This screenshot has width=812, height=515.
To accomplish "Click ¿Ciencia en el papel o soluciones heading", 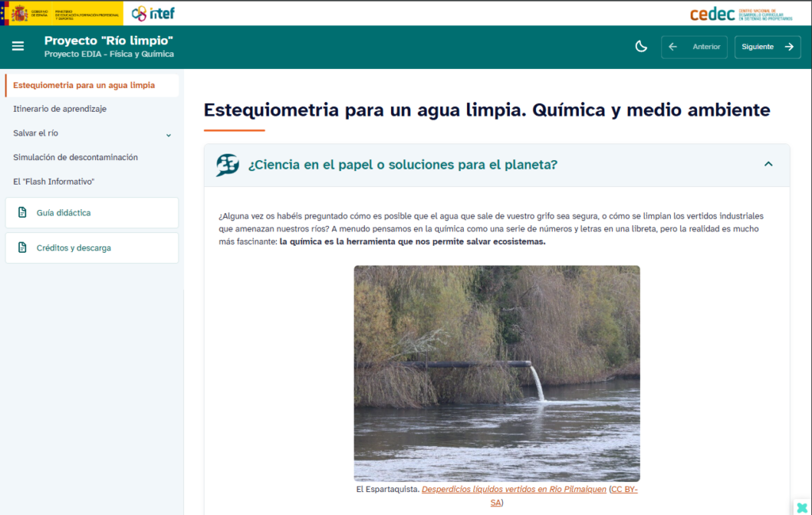I will pos(402,165).
